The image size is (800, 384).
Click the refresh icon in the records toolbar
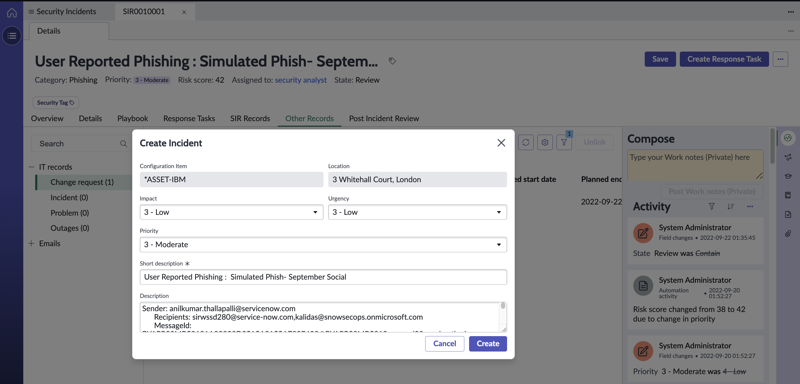(x=526, y=143)
